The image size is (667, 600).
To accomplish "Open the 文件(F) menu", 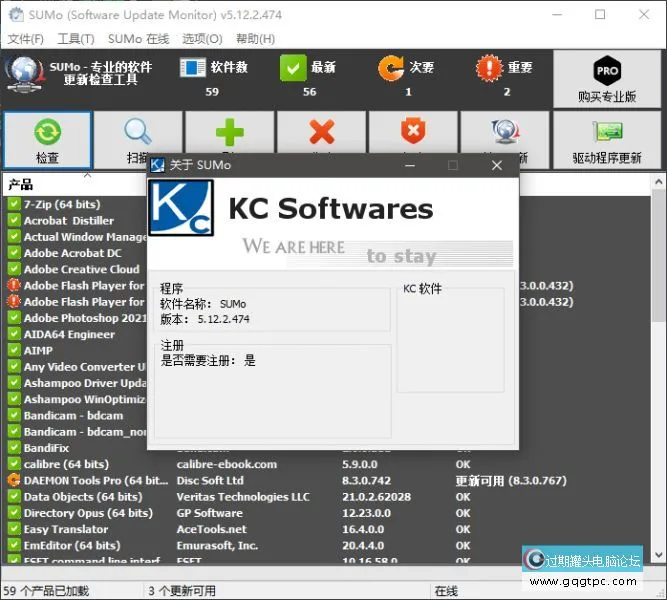I will click(26, 39).
